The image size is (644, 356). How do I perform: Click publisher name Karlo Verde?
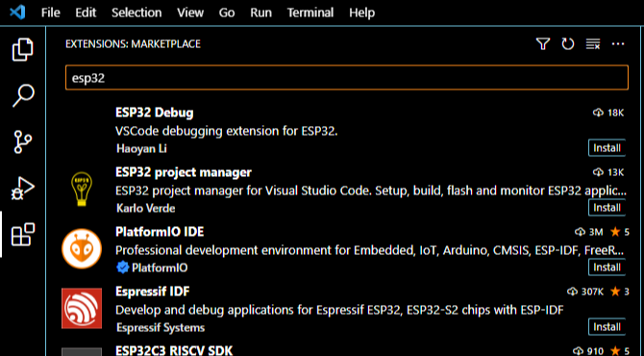tap(146, 209)
